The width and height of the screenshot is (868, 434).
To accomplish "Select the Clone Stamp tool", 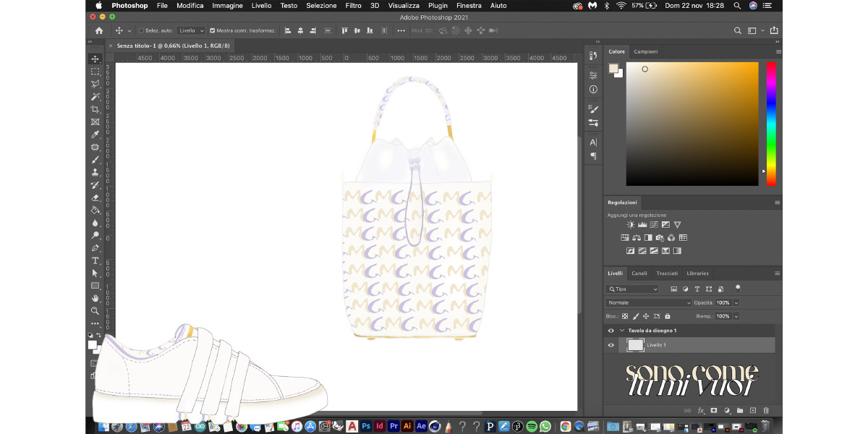I will click(x=95, y=172).
